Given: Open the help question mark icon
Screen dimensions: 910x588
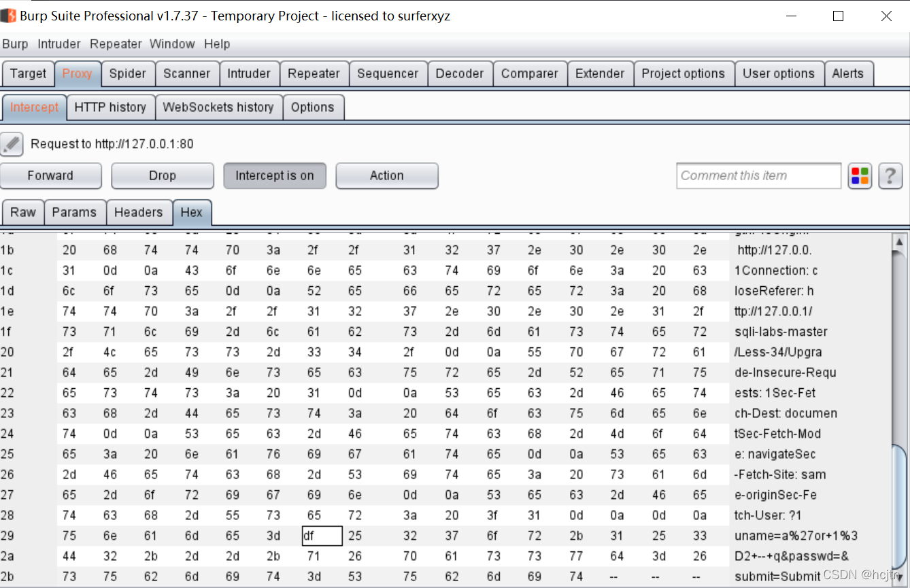Looking at the screenshot, I should pyautogui.click(x=890, y=176).
